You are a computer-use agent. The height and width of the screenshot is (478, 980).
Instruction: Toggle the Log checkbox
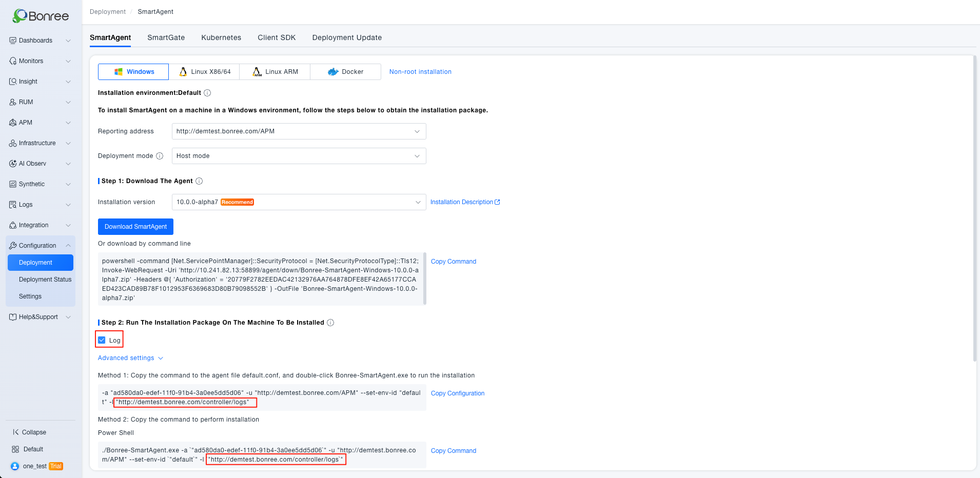pyautogui.click(x=102, y=340)
